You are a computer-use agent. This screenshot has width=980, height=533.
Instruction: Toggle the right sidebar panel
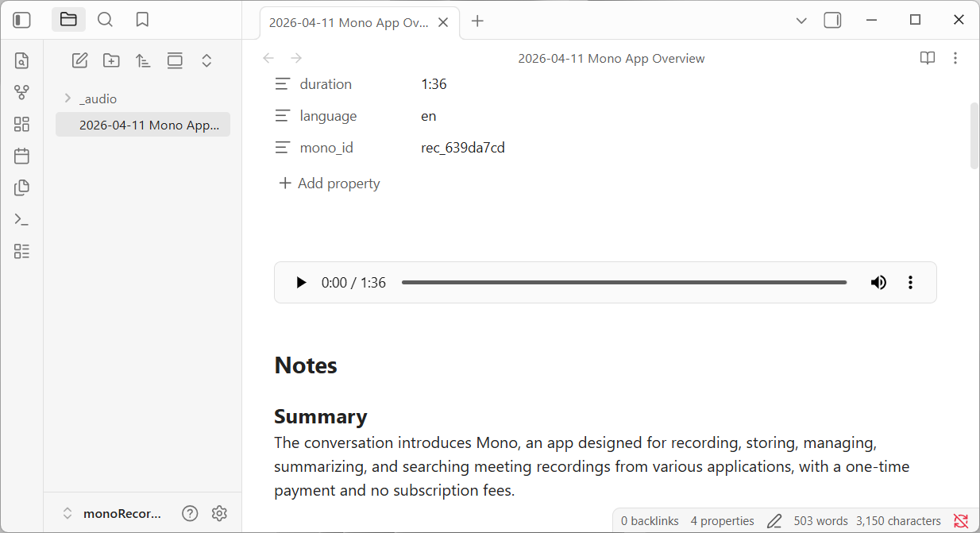(x=832, y=21)
